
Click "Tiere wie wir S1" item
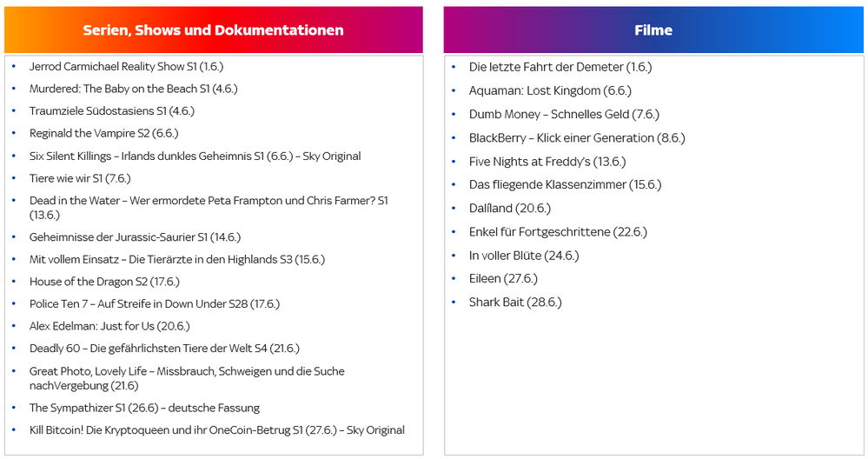[x=80, y=178]
